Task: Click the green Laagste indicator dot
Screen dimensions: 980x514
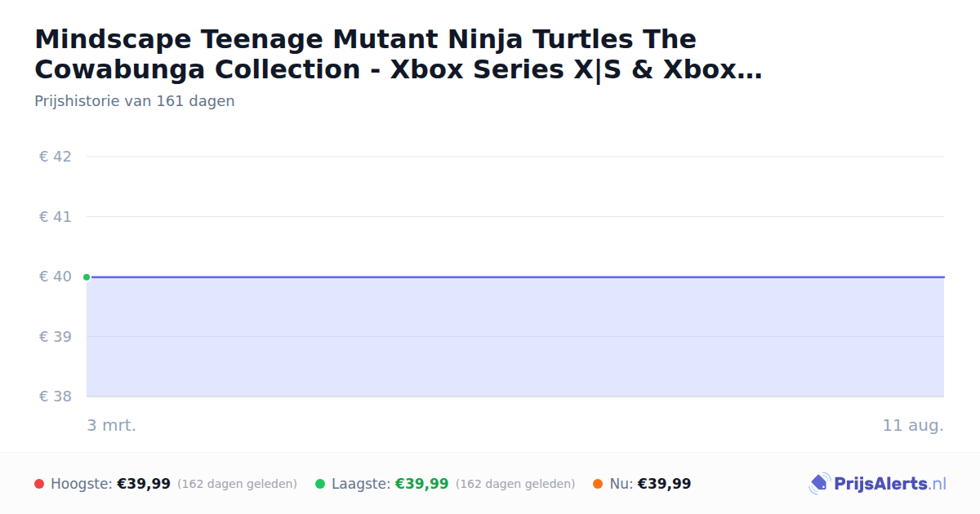Action: click(320, 484)
